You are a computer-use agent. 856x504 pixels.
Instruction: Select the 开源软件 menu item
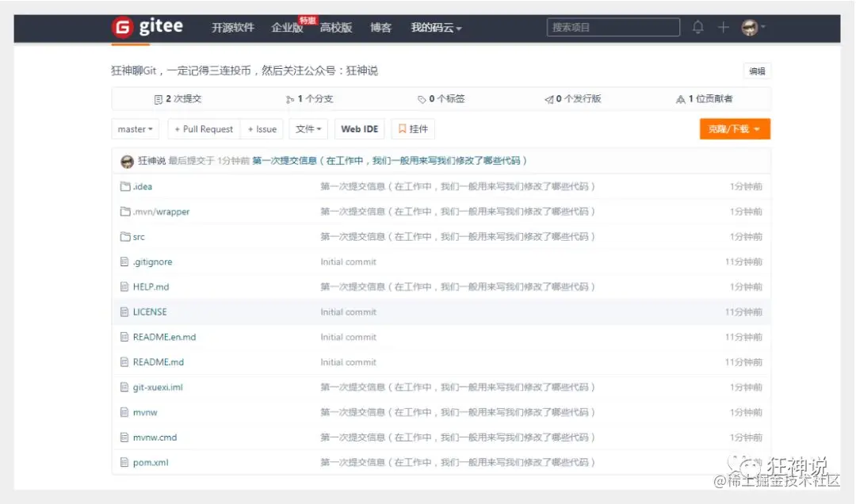231,27
